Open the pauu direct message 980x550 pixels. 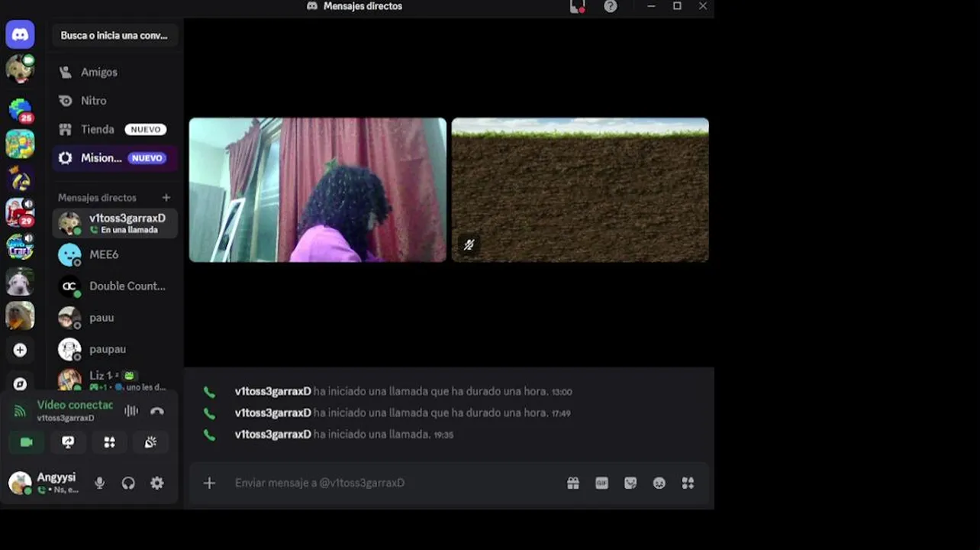114,318
